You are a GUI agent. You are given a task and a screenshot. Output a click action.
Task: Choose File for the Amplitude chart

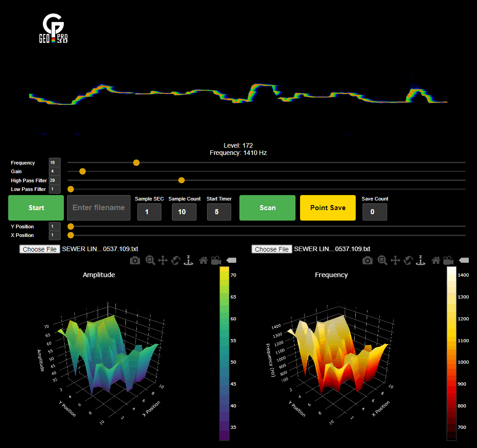point(40,249)
